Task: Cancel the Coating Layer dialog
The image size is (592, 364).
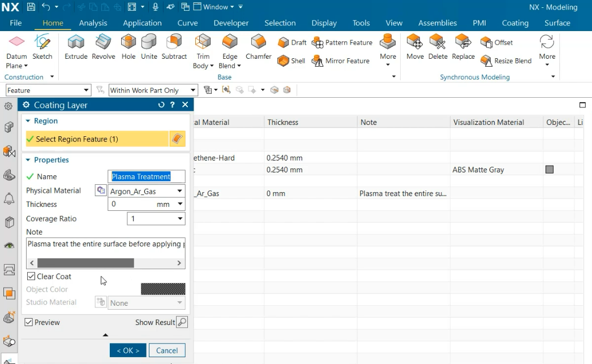Action: coord(167,350)
